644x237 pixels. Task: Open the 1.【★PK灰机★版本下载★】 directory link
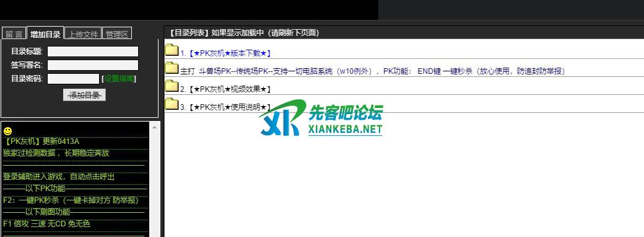(x=225, y=53)
